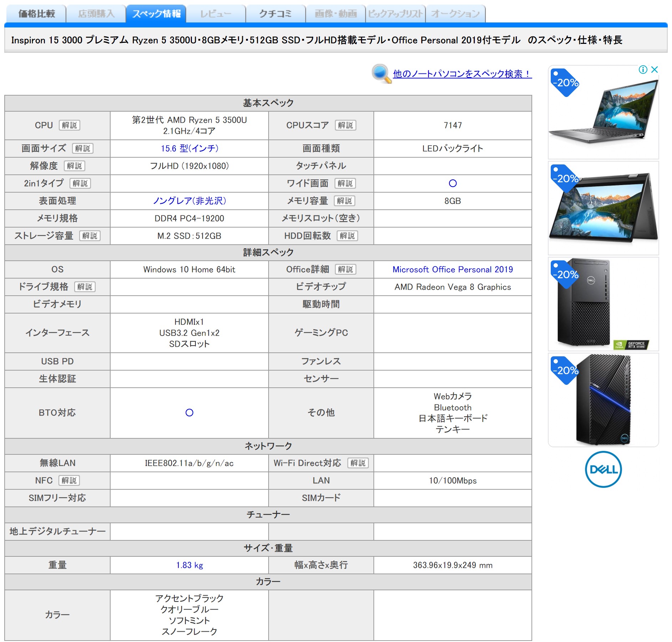Switch to the ピックアップリスト tab

(x=396, y=14)
